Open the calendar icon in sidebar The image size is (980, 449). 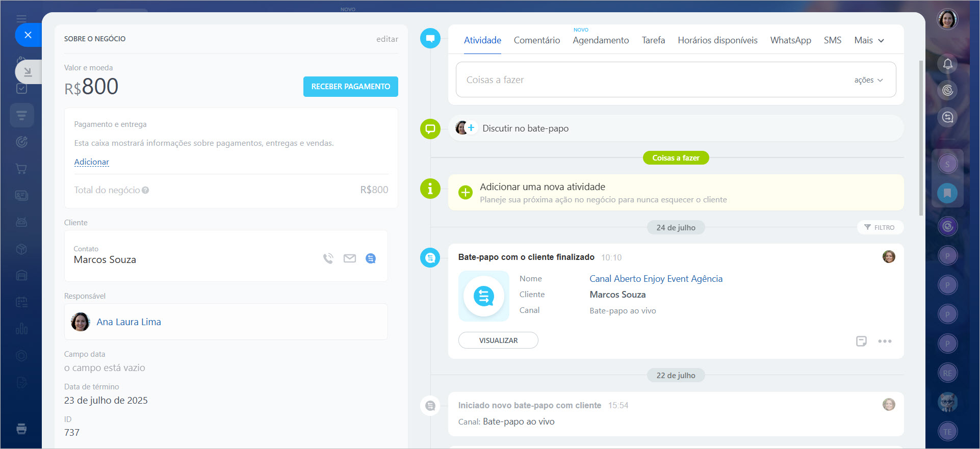[21, 302]
